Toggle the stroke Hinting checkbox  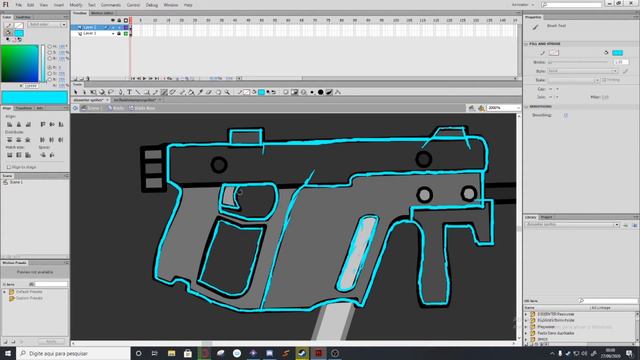tap(604, 80)
